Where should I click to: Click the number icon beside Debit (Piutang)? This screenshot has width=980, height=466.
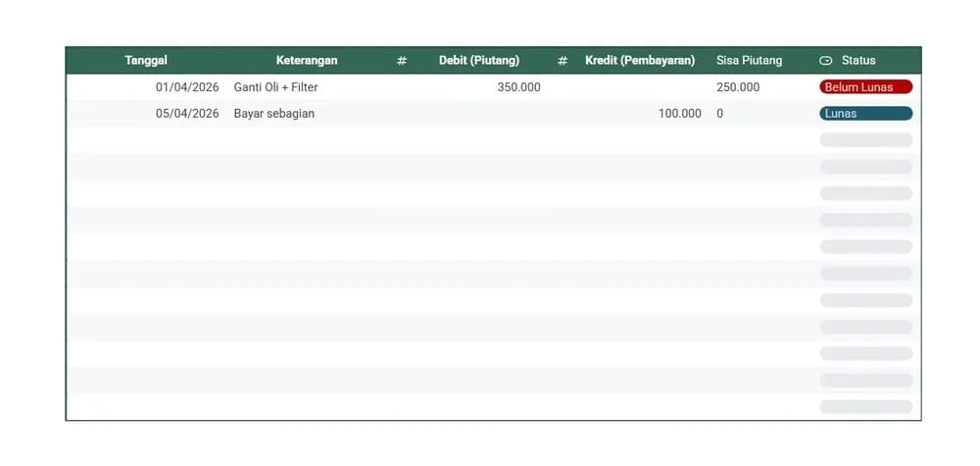pos(402,61)
